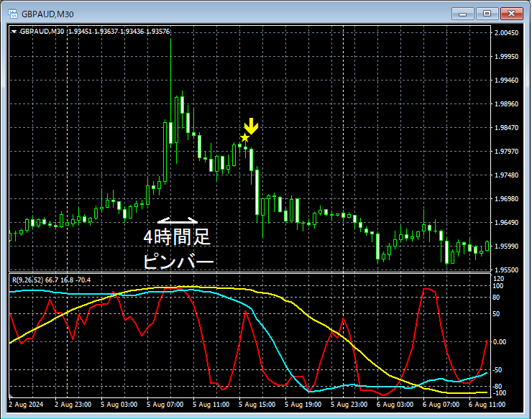Click the 1.95500 price scale label
Image resolution: width=532 pixels, height=419 pixels.
[x=506, y=270]
